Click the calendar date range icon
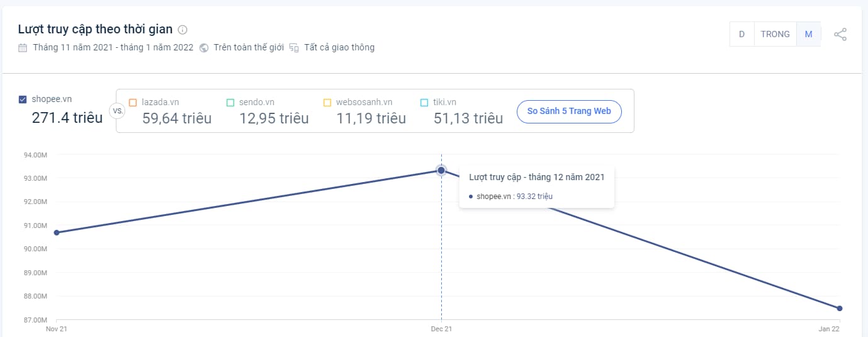Image resolution: width=868 pixels, height=337 pixels. click(x=23, y=48)
